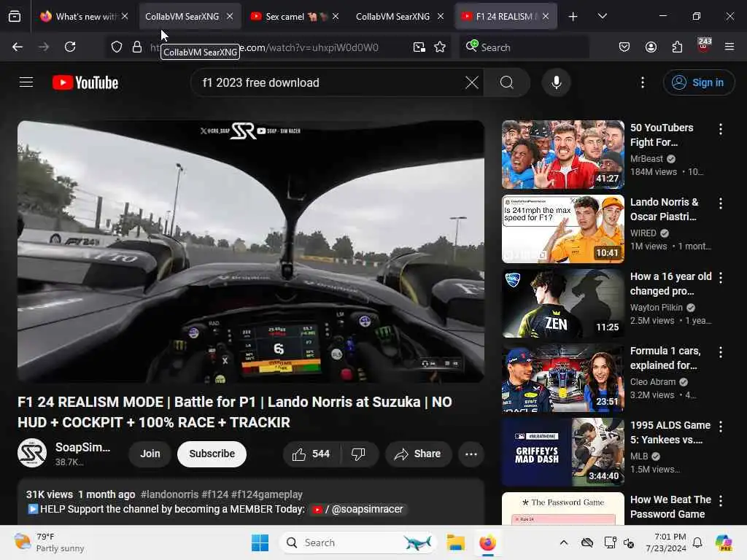The image size is (747, 560).
Task: Open Griffey's Mad Dash video thumbnail
Action: tap(562, 452)
